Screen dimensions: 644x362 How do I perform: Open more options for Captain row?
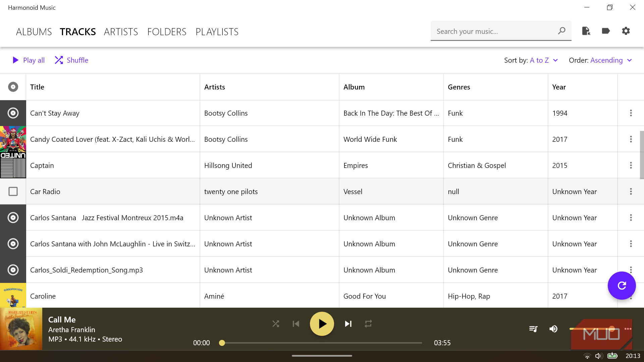click(631, 165)
